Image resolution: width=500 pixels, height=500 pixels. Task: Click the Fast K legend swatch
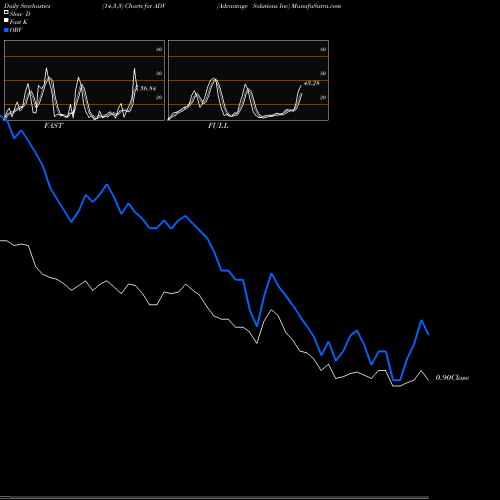[6, 20]
